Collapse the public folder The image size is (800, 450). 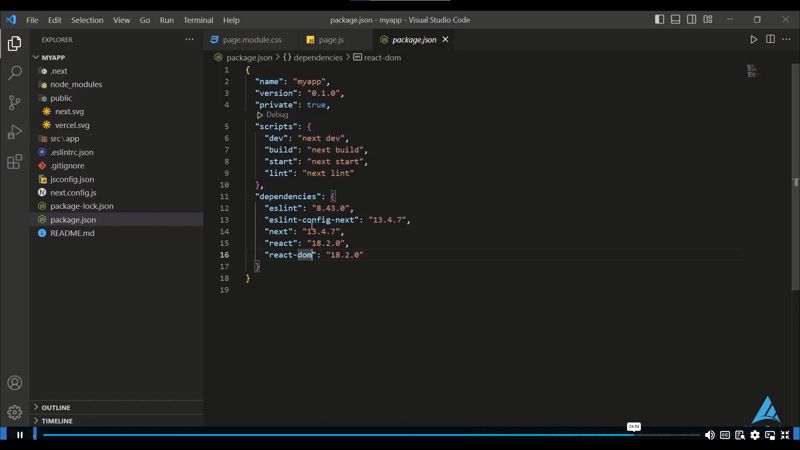tap(117, 98)
